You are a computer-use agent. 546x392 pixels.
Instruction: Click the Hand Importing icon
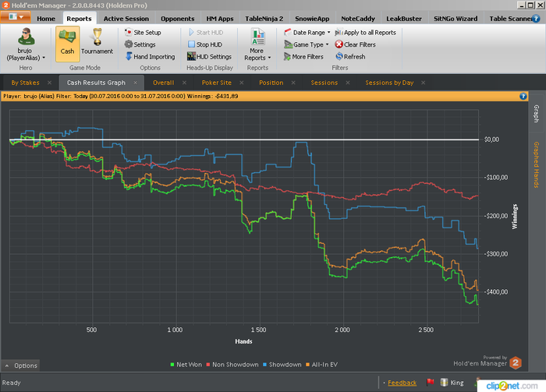[x=129, y=57]
